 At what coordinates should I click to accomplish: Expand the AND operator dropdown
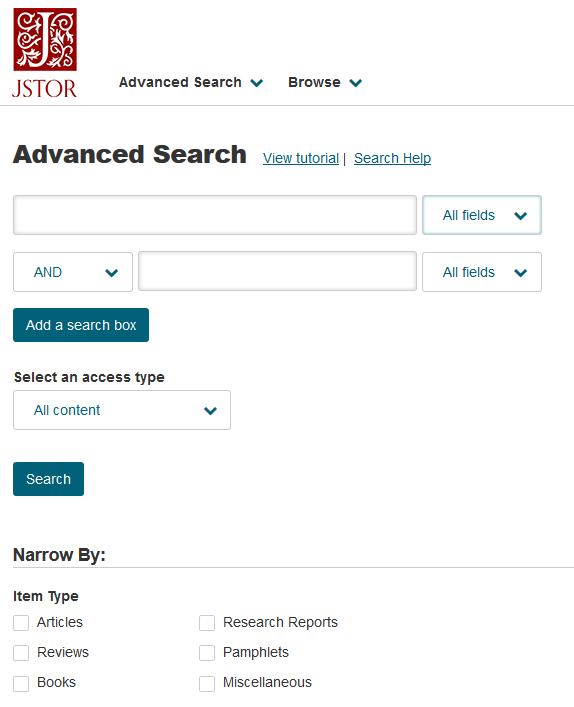[73, 272]
